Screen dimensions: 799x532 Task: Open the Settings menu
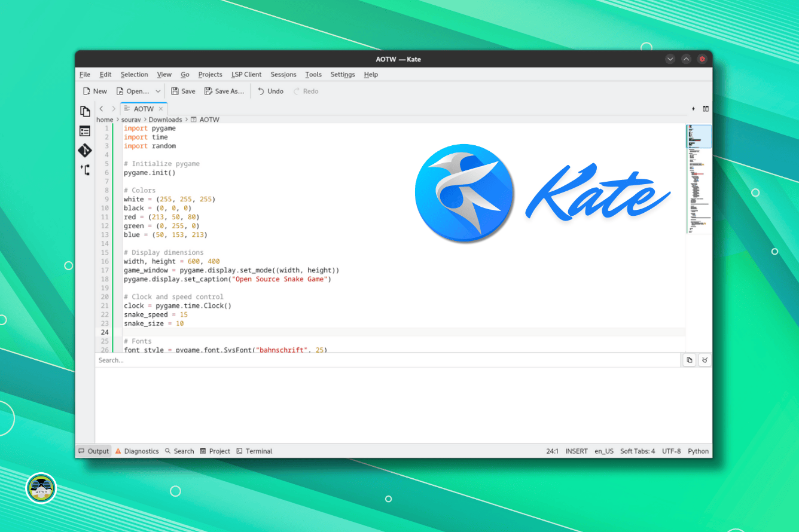point(343,74)
